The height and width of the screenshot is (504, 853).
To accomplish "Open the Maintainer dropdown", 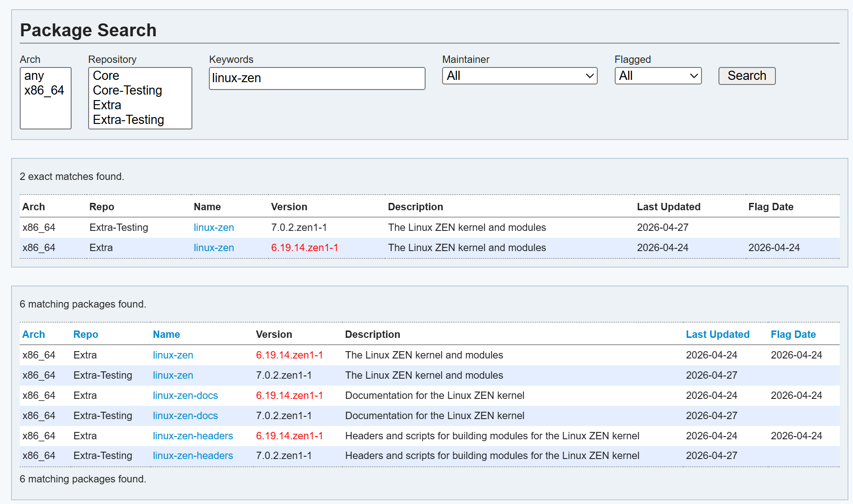I will click(520, 76).
